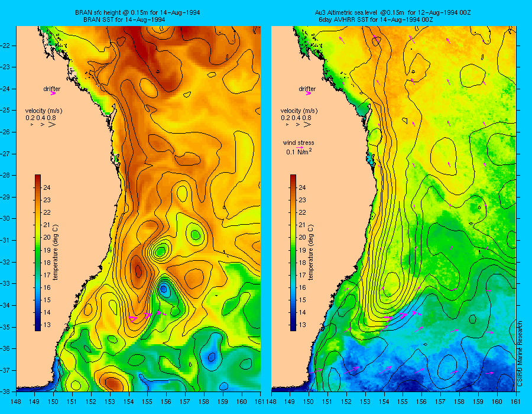Click 'temperature (deg C)' label in left map
Screen dimensions: 532x414
(56, 253)
